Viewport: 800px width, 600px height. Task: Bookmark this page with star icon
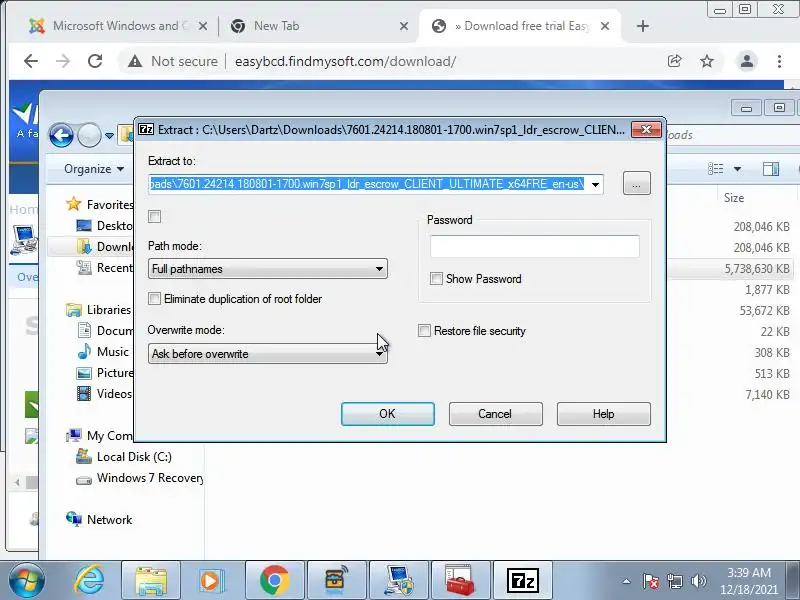pyautogui.click(x=707, y=61)
